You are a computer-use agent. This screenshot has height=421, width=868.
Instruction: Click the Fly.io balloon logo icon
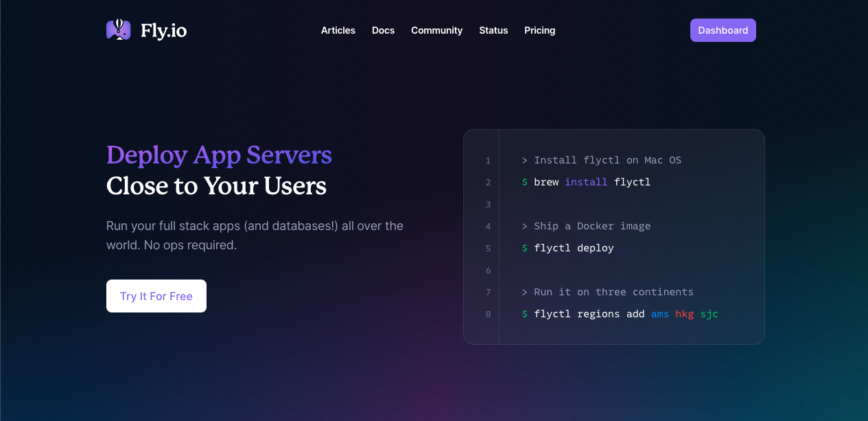click(x=117, y=30)
